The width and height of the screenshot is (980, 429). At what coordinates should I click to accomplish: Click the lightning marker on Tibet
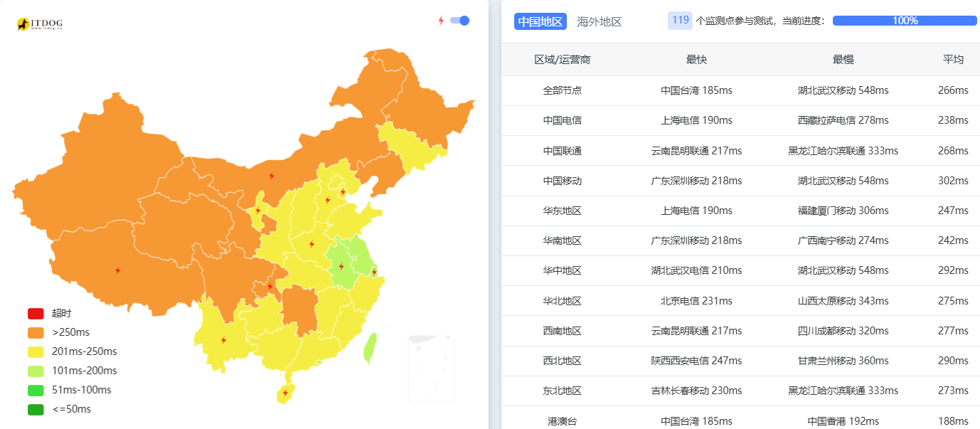point(118,270)
